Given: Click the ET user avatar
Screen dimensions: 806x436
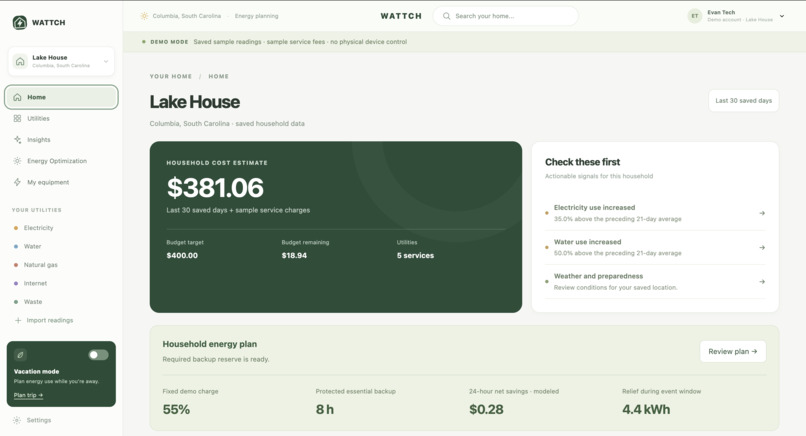Looking at the screenshot, I should pyautogui.click(x=694, y=16).
